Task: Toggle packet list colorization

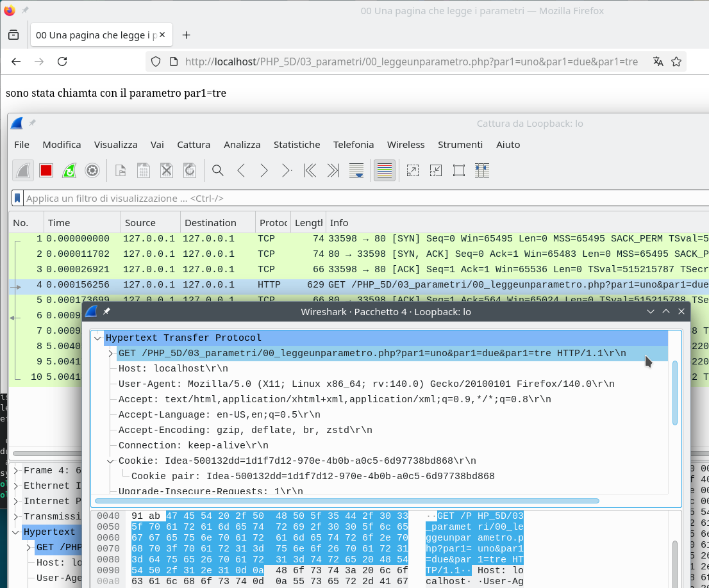Action: 385,170
